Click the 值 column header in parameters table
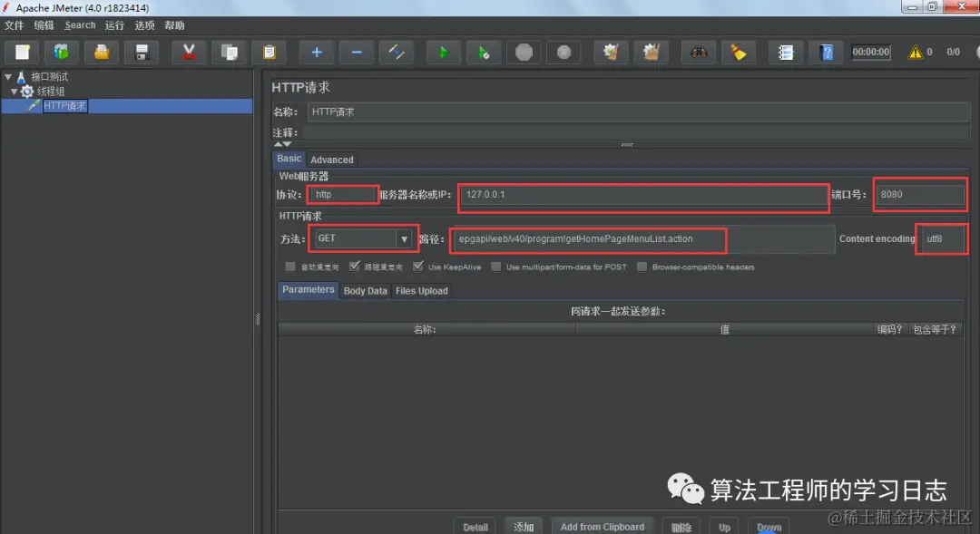 724,329
